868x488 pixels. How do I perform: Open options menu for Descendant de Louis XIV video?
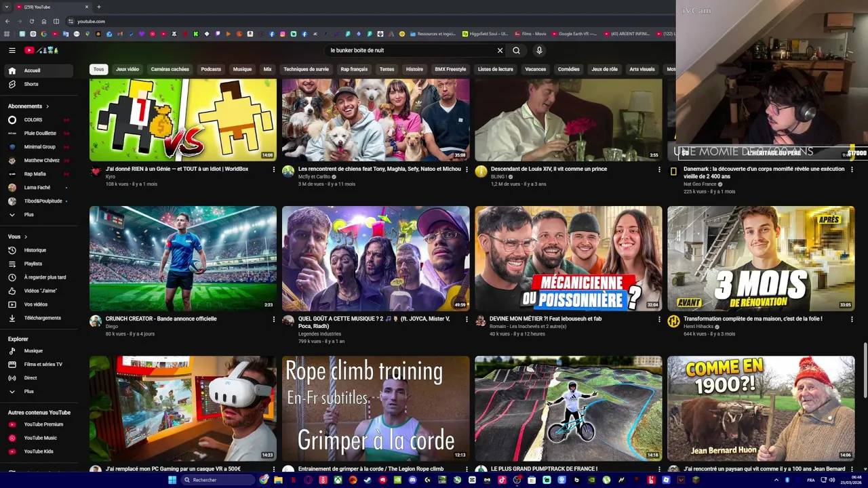[659, 169]
